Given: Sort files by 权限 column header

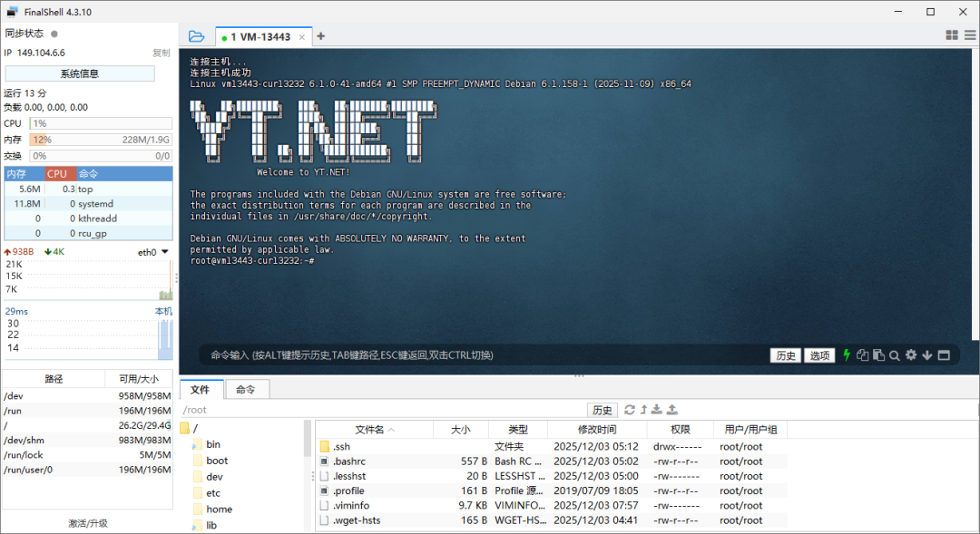Looking at the screenshot, I should [680, 429].
